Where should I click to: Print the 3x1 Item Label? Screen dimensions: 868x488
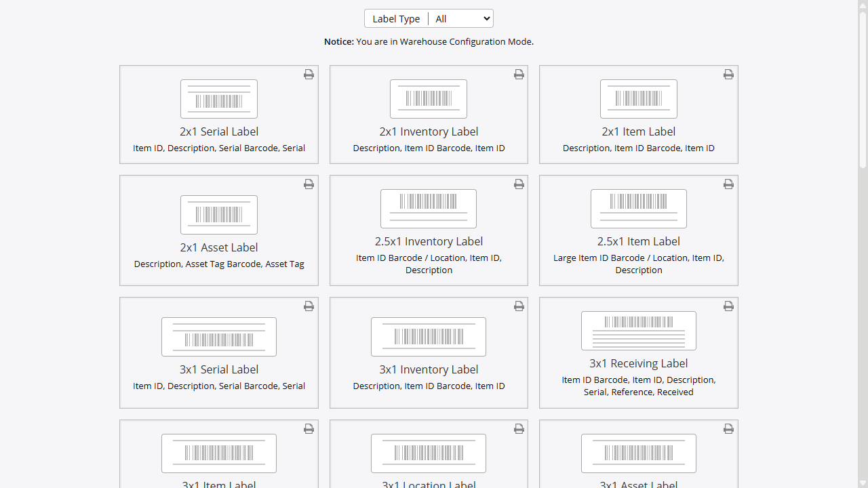tap(309, 429)
